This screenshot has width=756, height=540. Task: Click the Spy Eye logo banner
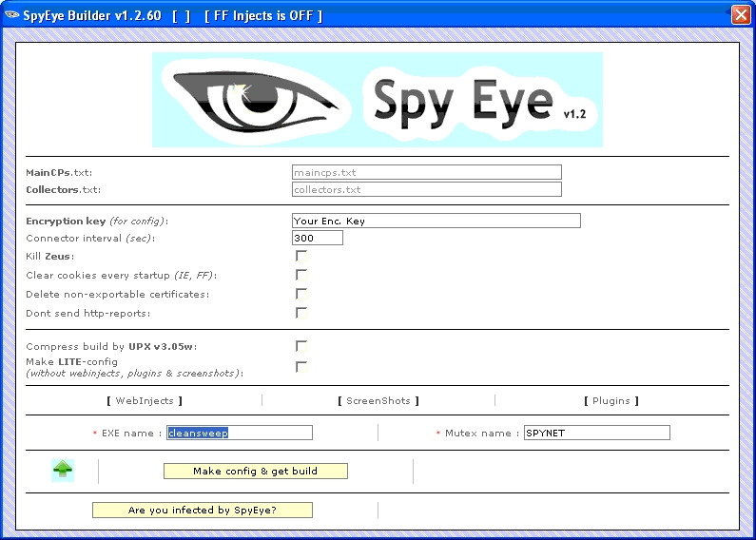click(x=378, y=100)
